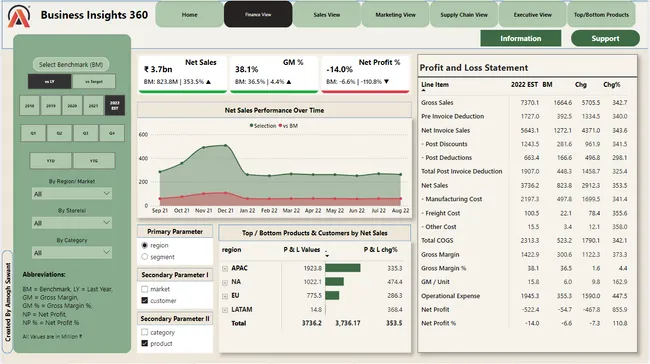
Task: Click the Business Insights 360 logo icon
Action: point(19,16)
